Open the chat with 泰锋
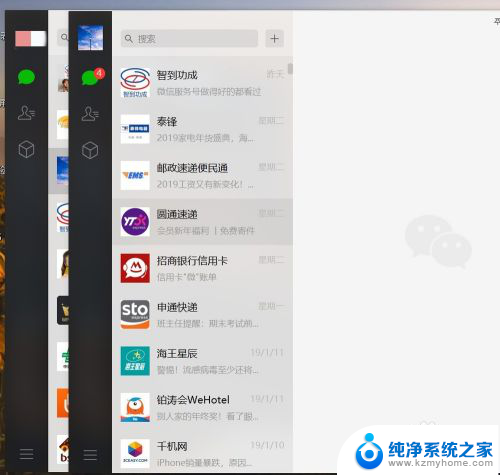Viewport: 500px width, 475px height. pyautogui.click(x=203, y=129)
